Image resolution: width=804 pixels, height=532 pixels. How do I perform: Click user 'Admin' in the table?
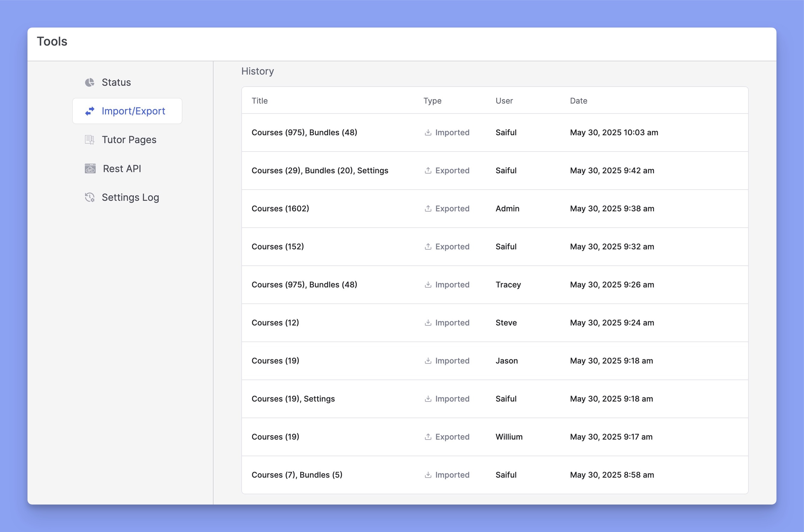(x=507, y=208)
